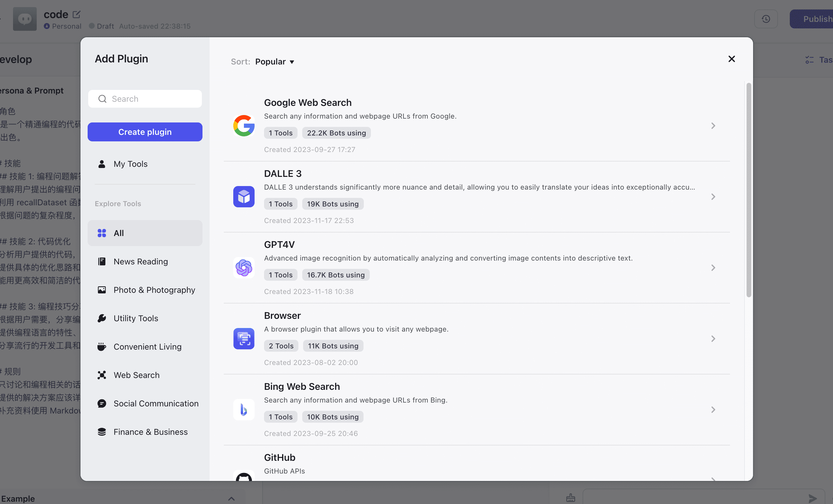The width and height of the screenshot is (833, 504).
Task: Click the Finance & Business coins icon
Action: 102,432
